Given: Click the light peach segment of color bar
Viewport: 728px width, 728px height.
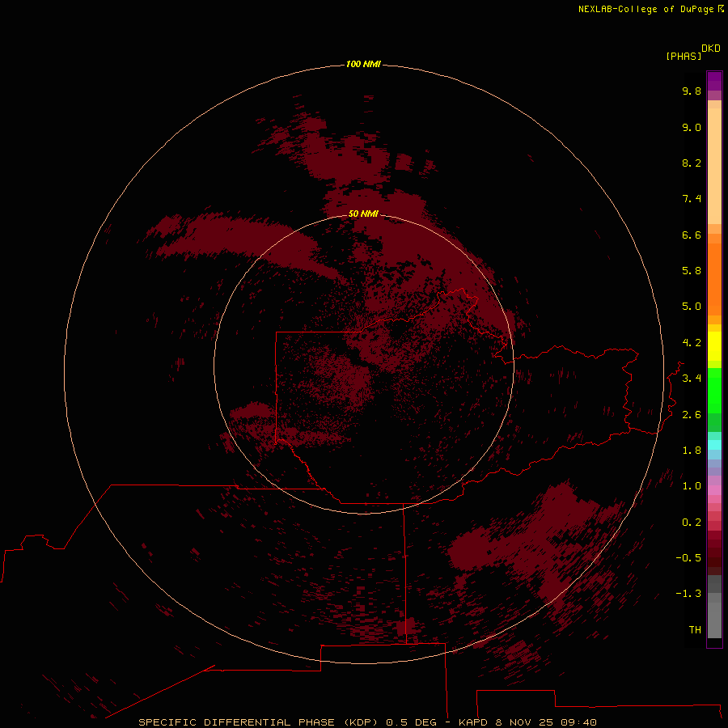Looking at the screenshot, I should (x=714, y=166).
